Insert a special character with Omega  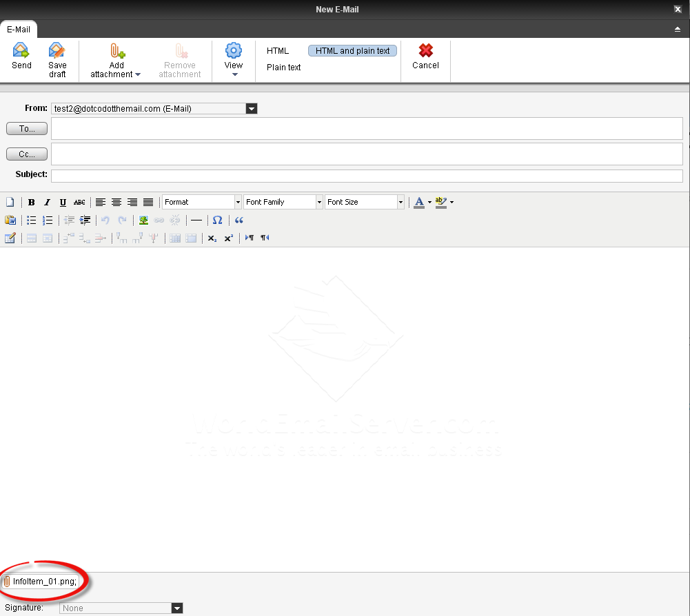coord(217,220)
